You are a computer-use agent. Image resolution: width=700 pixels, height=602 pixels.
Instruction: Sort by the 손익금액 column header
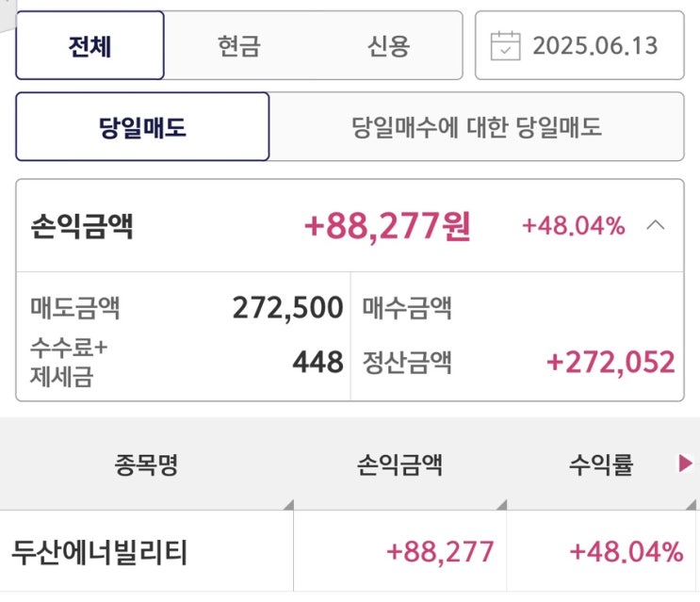tap(399, 464)
